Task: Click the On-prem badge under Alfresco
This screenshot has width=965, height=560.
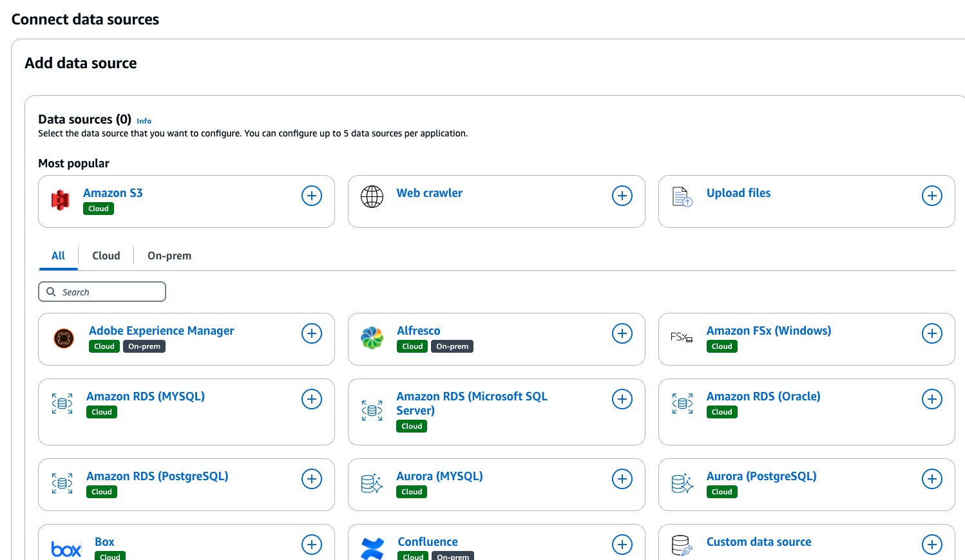Action: (452, 346)
